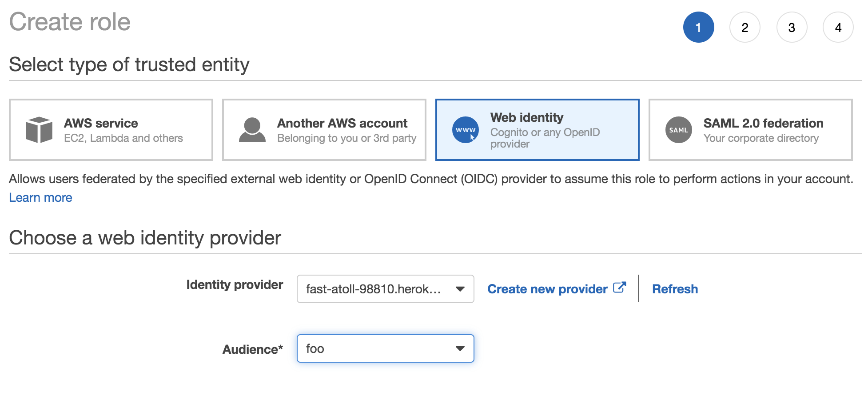Click the Choose a web identity provider heading
Screen dimensions: 868x400
tap(145, 238)
